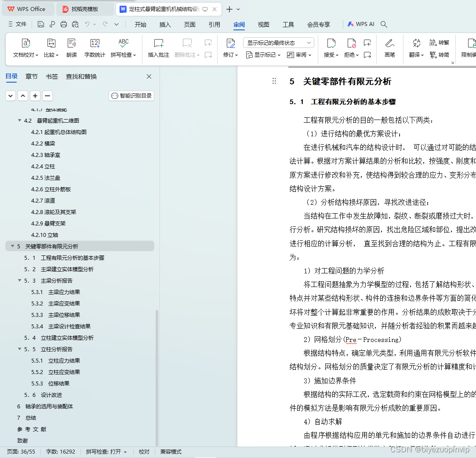Click the export/share icon in quick toolbar

pos(52,24)
